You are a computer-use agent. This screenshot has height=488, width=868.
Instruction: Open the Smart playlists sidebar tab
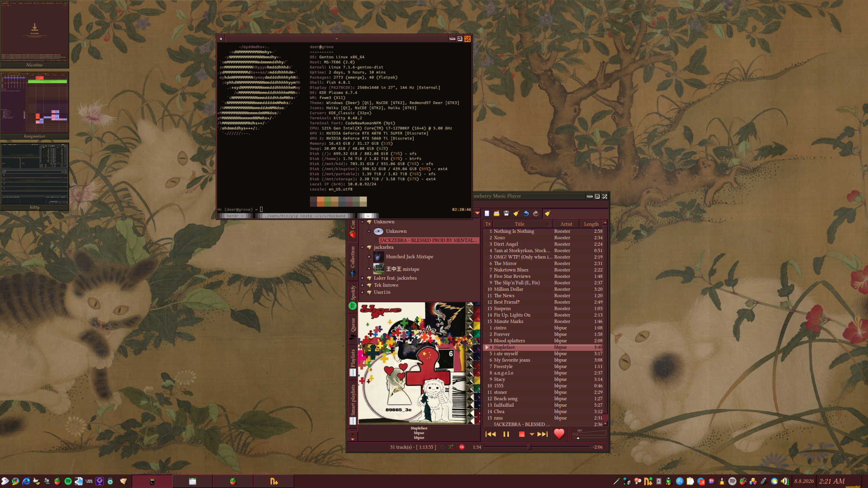click(353, 404)
